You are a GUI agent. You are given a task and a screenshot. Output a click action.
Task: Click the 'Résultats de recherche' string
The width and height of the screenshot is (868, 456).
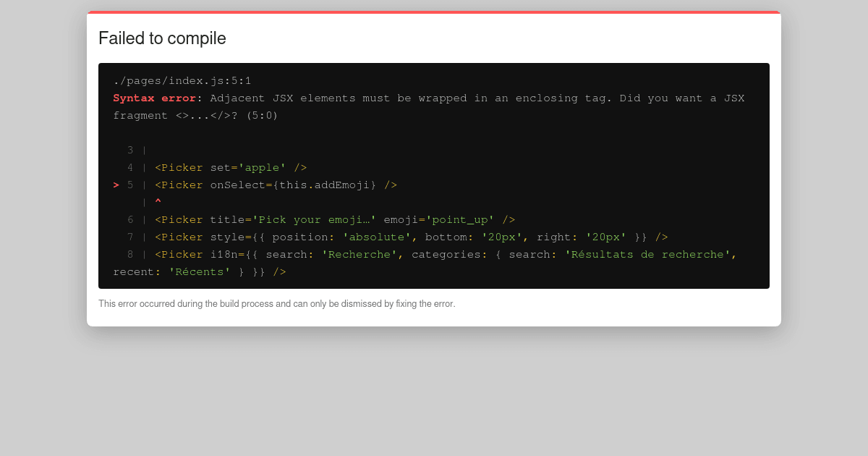coord(647,255)
